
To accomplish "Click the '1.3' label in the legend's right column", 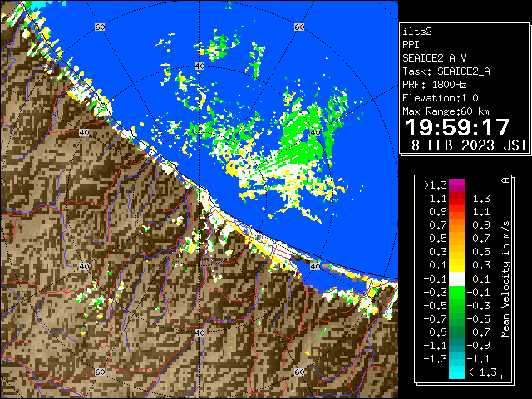I will coord(481,199).
